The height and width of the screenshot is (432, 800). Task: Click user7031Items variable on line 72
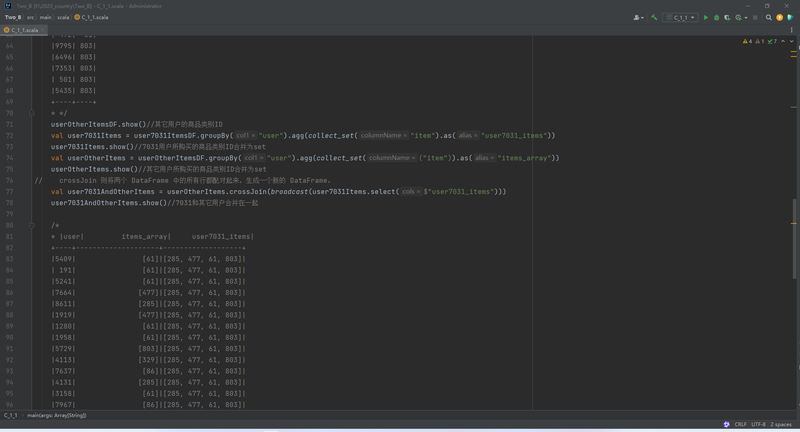(94, 136)
